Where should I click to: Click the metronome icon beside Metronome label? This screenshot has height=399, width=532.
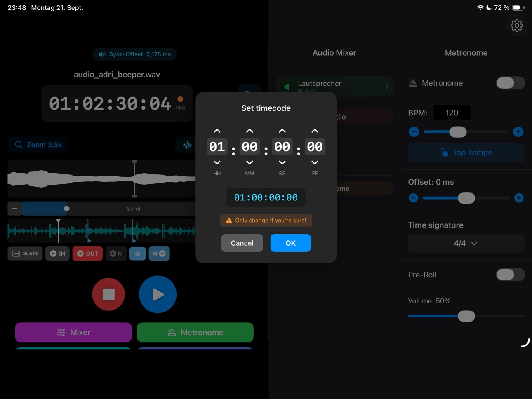coord(413,83)
